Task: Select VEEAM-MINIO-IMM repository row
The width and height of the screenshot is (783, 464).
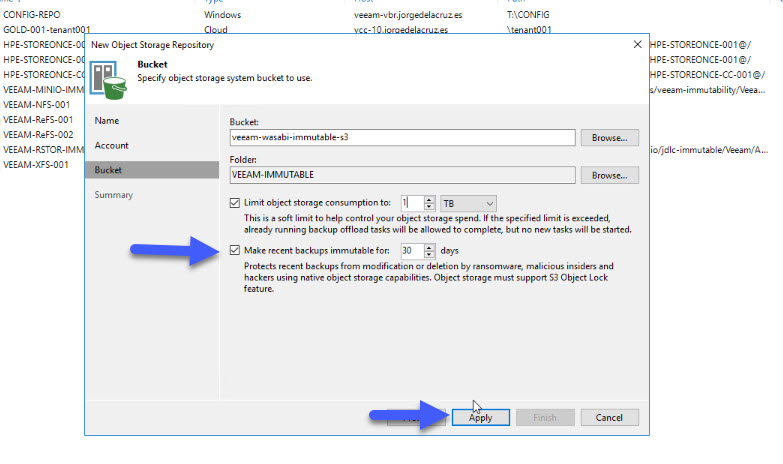Action: (43, 90)
